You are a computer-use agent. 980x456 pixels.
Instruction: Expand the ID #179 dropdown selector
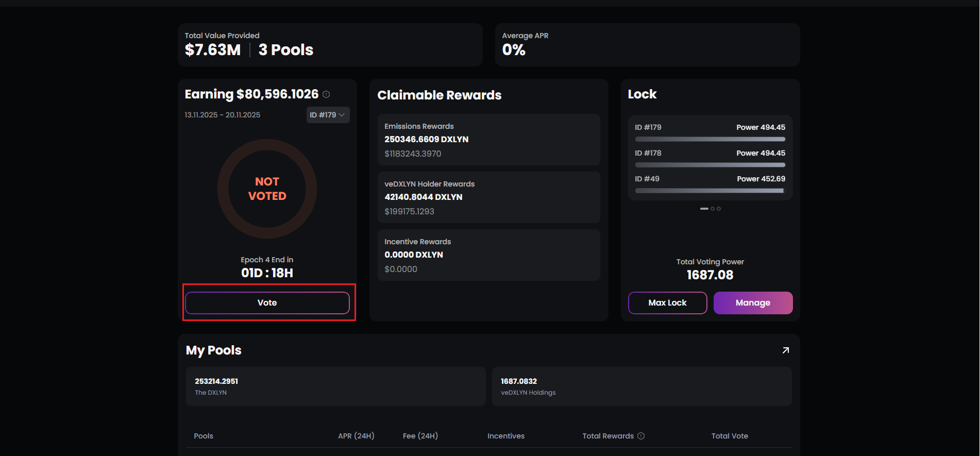click(x=328, y=115)
